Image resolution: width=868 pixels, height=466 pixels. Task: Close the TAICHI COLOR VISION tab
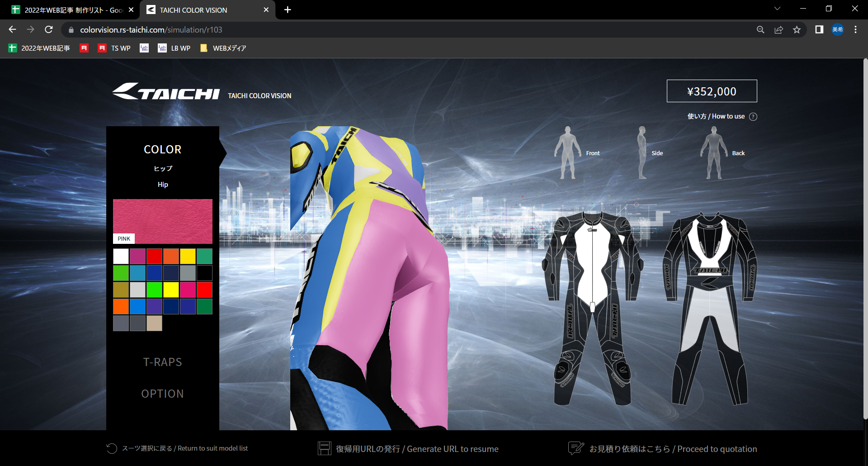[x=266, y=10]
